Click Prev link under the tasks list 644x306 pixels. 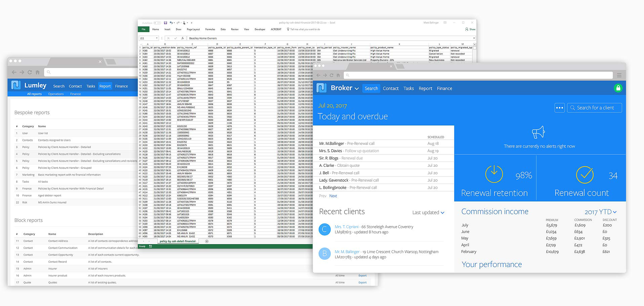[323, 196]
